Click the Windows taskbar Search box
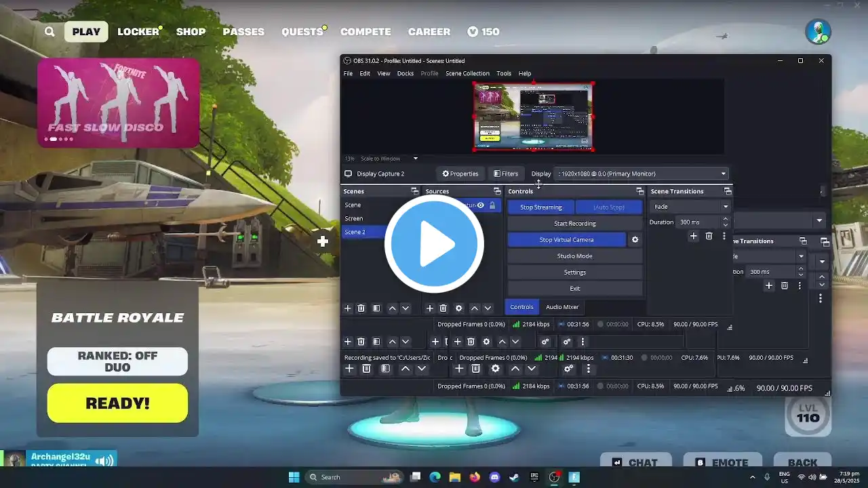The image size is (868, 488). (x=356, y=477)
